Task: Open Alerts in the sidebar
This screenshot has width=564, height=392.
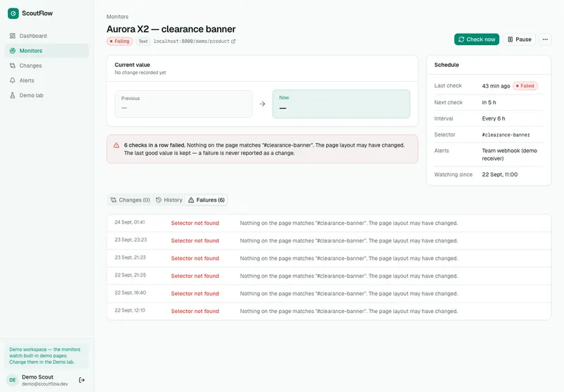Action: (x=47, y=80)
